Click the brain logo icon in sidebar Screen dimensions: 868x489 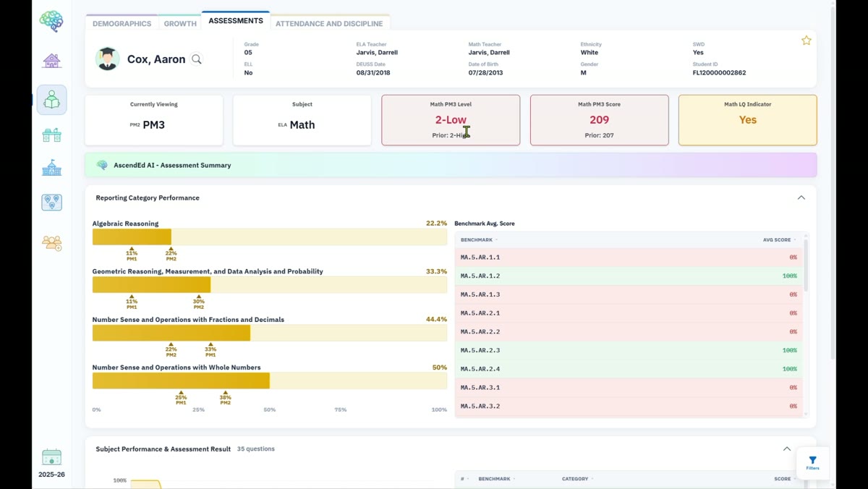[51, 21]
